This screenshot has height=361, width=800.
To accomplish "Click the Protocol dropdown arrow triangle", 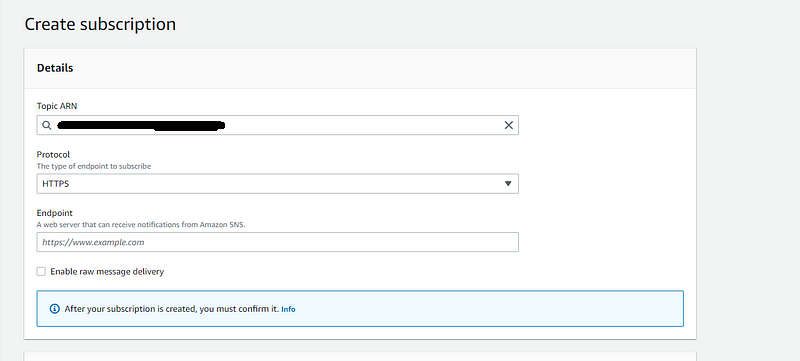I will pos(508,184).
